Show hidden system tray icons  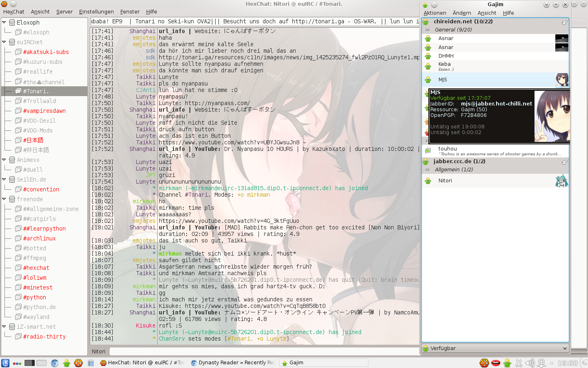coord(552,363)
